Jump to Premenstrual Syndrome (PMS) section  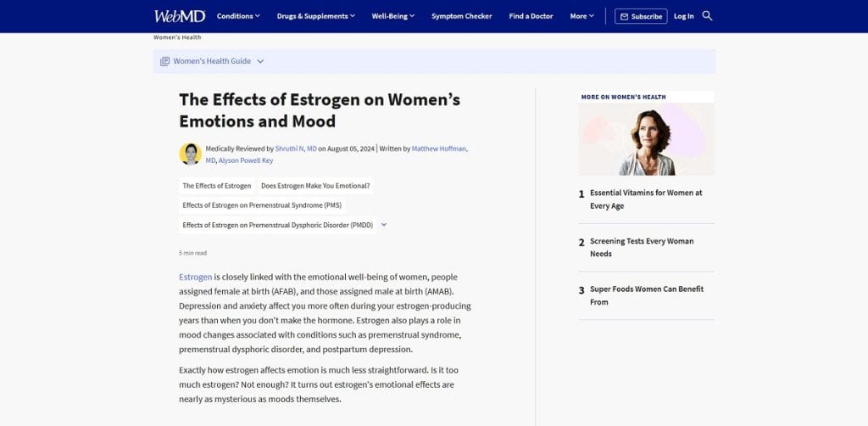262,205
